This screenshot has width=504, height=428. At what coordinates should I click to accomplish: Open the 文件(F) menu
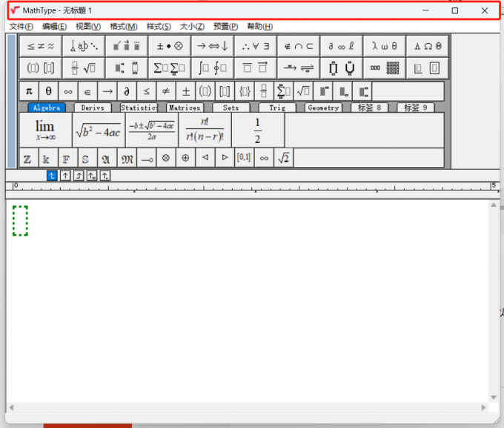click(x=21, y=27)
